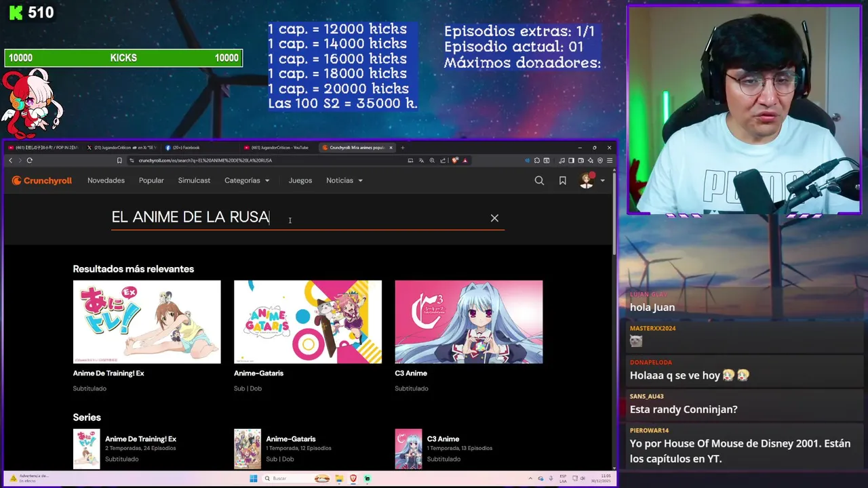Open Anime De Training! Ex in Series list
Image resolution: width=868 pixels, height=488 pixels.
pos(140,439)
